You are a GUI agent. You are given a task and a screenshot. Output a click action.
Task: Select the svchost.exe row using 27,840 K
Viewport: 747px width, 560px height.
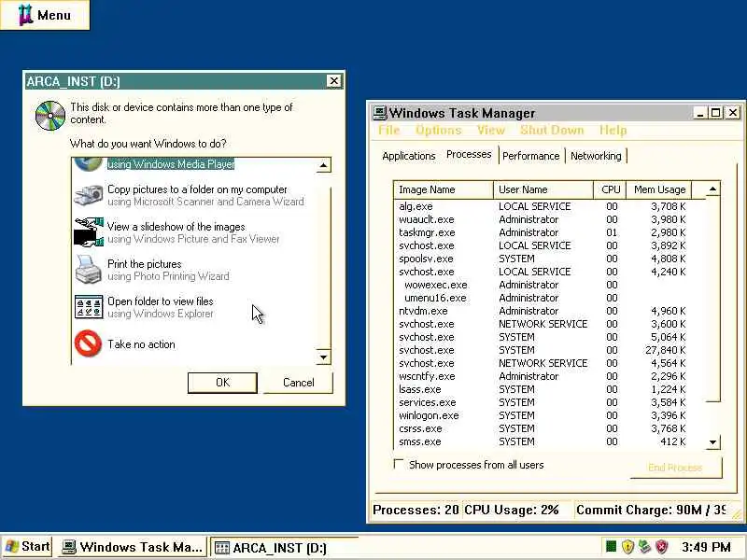pos(543,350)
